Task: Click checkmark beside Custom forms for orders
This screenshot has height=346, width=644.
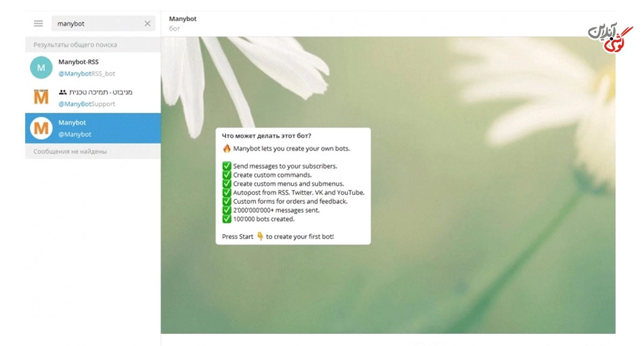Action: pyautogui.click(x=226, y=201)
